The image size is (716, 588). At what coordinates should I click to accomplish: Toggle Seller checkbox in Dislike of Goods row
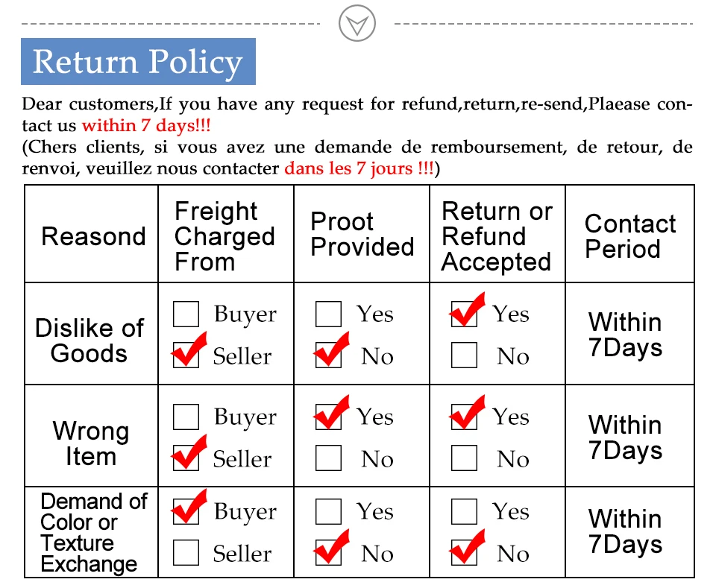click(186, 355)
